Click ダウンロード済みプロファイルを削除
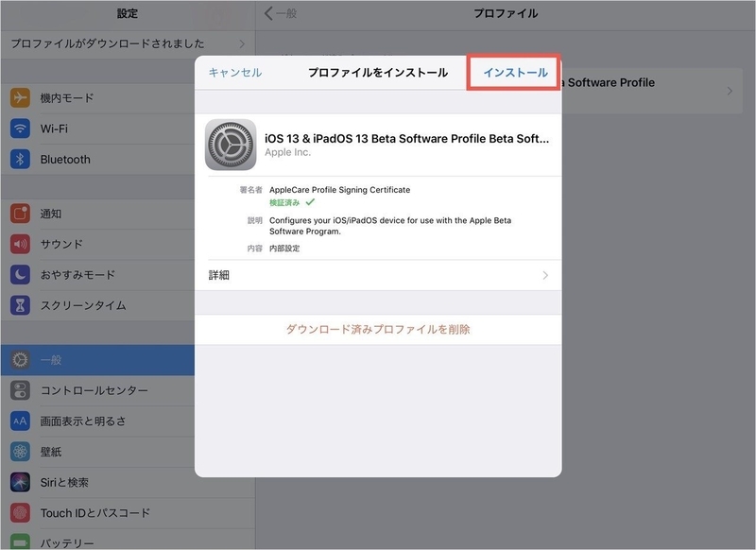756x550 pixels. (x=378, y=329)
